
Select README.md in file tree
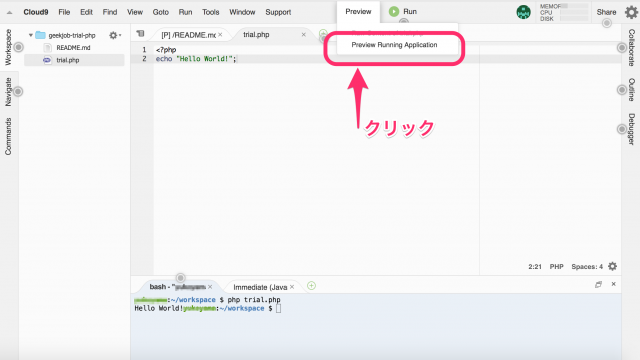click(x=73, y=48)
